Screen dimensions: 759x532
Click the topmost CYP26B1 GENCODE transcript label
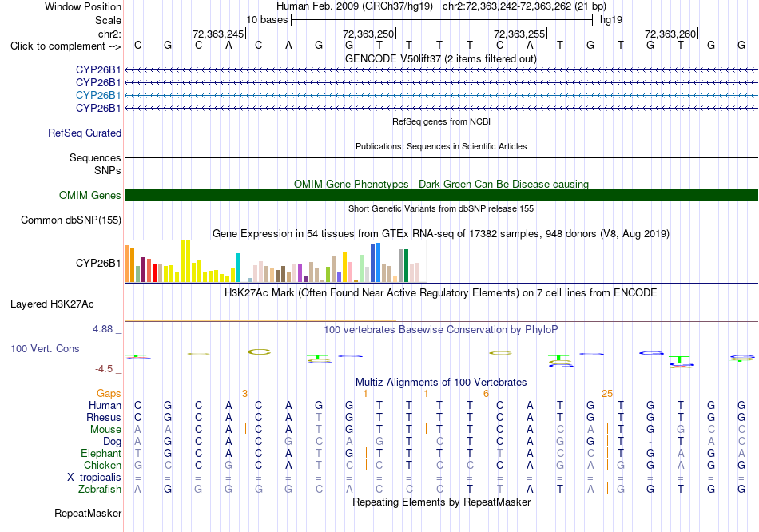pyautogui.click(x=98, y=69)
